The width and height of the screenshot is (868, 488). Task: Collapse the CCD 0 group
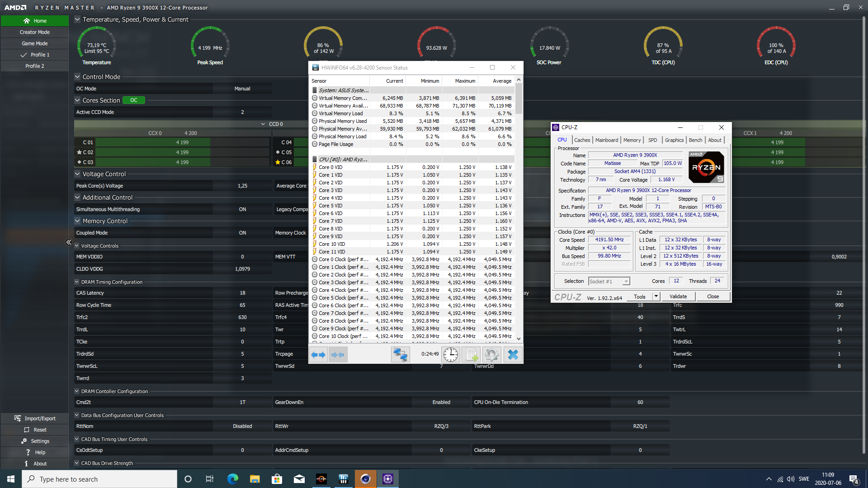tap(263, 124)
